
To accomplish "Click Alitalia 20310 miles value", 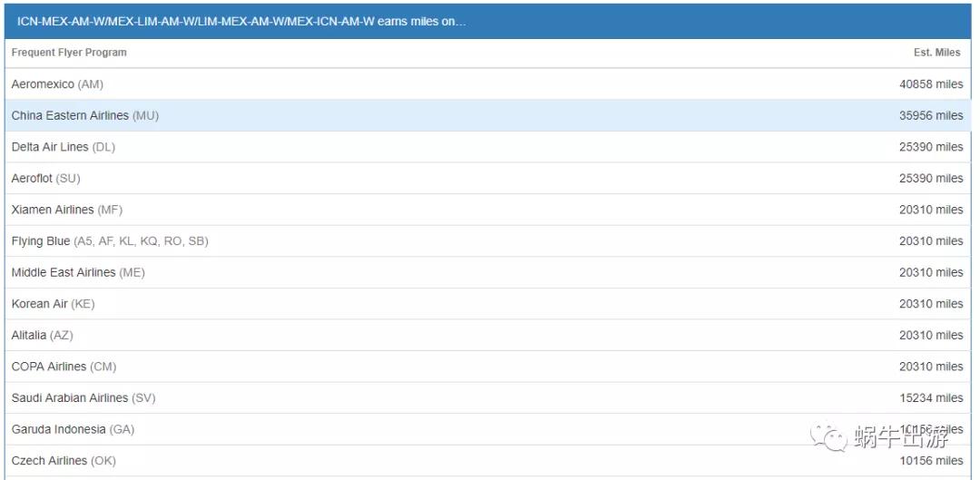I will [x=931, y=335].
